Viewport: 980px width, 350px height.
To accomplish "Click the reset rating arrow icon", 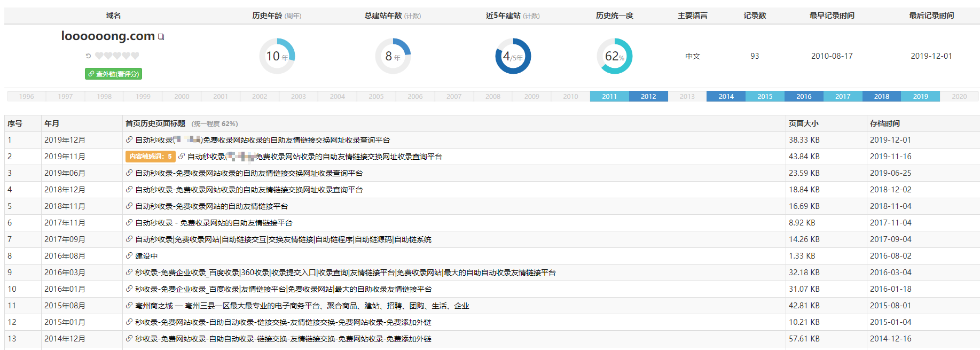I will (x=88, y=56).
